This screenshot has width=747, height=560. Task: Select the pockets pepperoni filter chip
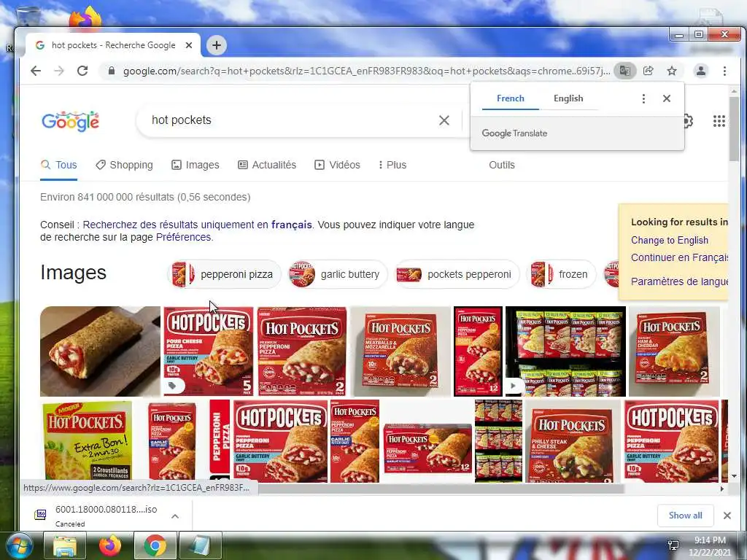coord(457,274)
